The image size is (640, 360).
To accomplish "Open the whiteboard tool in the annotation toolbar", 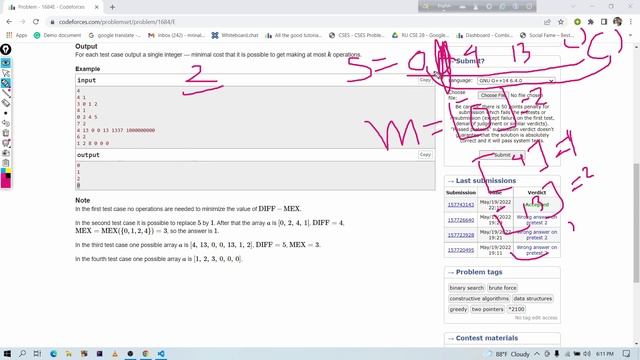I will click(x=6, y=143).
